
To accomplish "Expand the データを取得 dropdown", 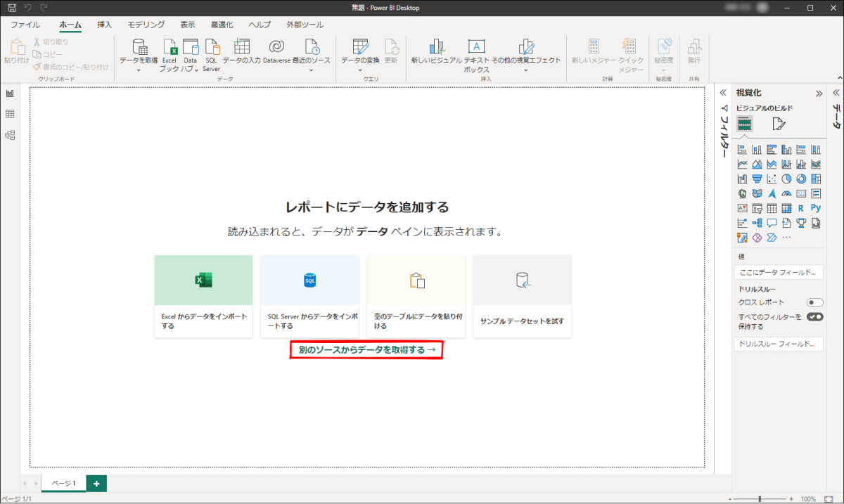I will tap(139, 55).
